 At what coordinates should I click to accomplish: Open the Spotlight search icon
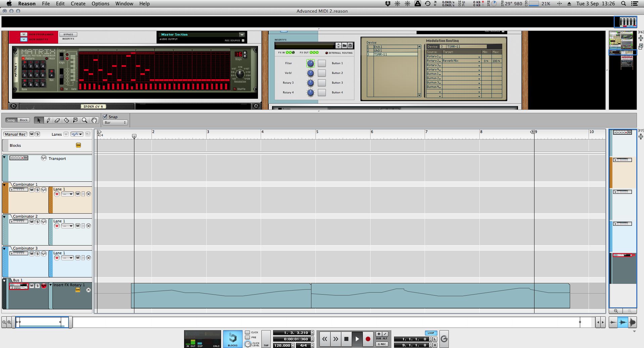pyautogui.click(x=624, y=4)
